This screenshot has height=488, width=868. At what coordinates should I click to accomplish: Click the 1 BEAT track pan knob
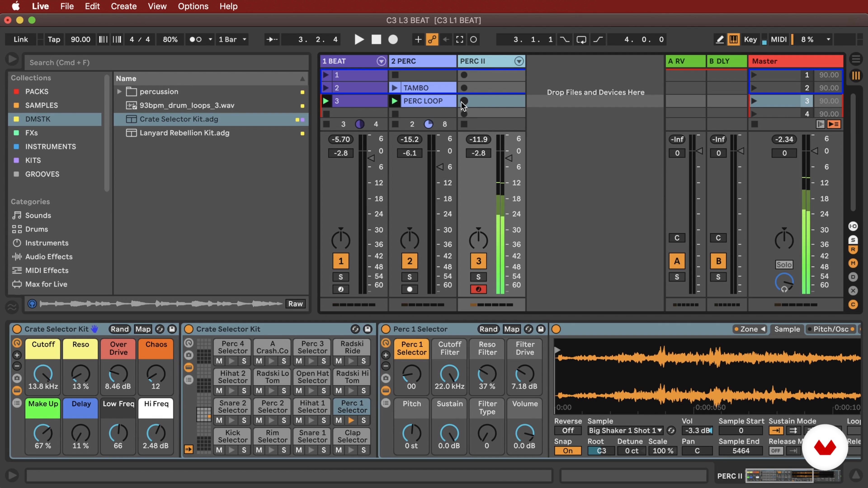click(341, 240)
